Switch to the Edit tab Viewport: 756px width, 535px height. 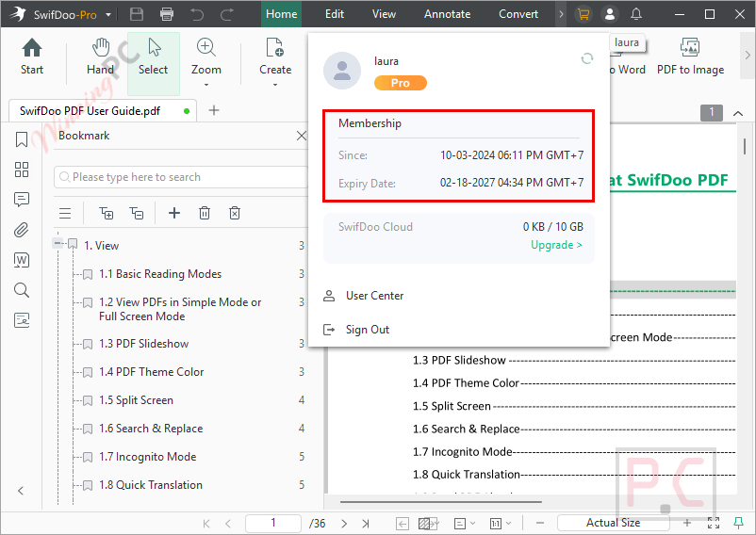click(x=335, y=14)
